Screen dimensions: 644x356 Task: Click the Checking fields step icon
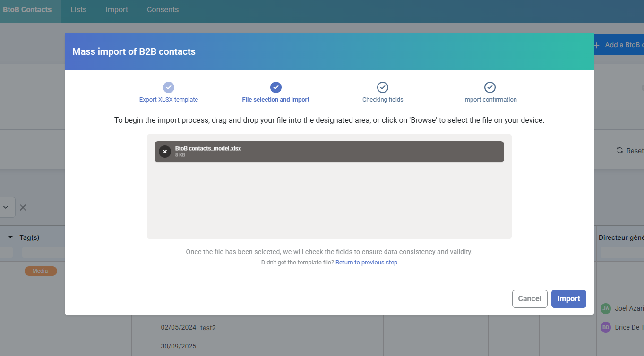(383, 87)
